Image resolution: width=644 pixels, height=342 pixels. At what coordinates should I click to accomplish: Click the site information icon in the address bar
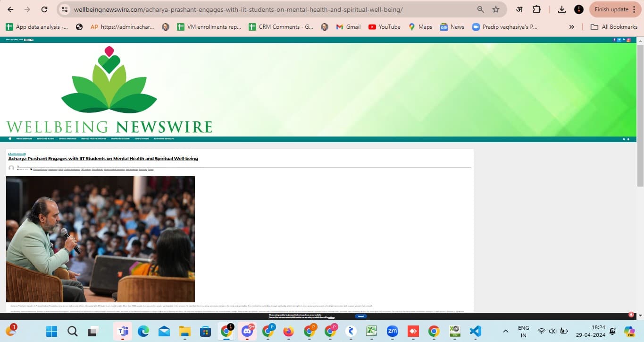[x=65, y=9]
